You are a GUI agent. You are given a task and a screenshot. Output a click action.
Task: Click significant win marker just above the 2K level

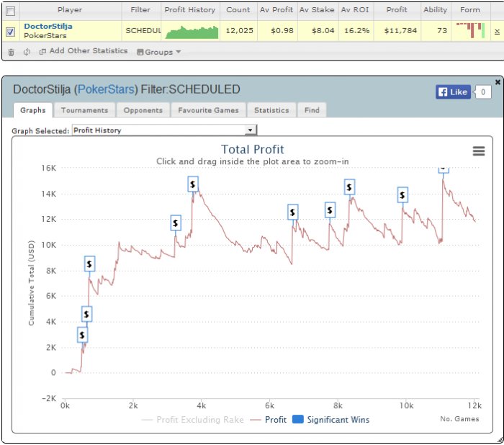pyautogui.click(x=82, y=335)
